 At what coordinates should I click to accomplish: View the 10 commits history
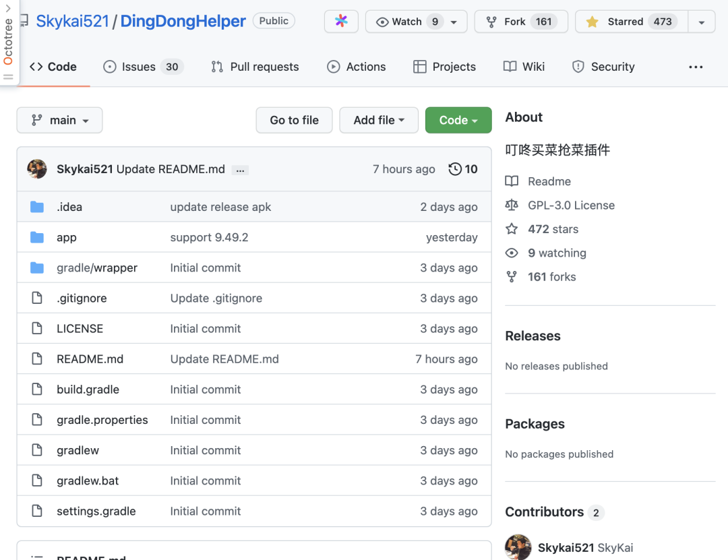[463, 169]
